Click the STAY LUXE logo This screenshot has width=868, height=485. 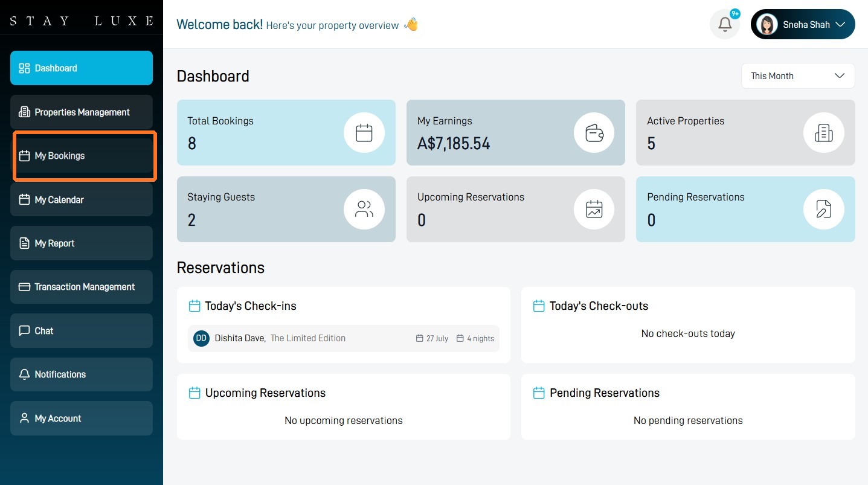(82, 21)
